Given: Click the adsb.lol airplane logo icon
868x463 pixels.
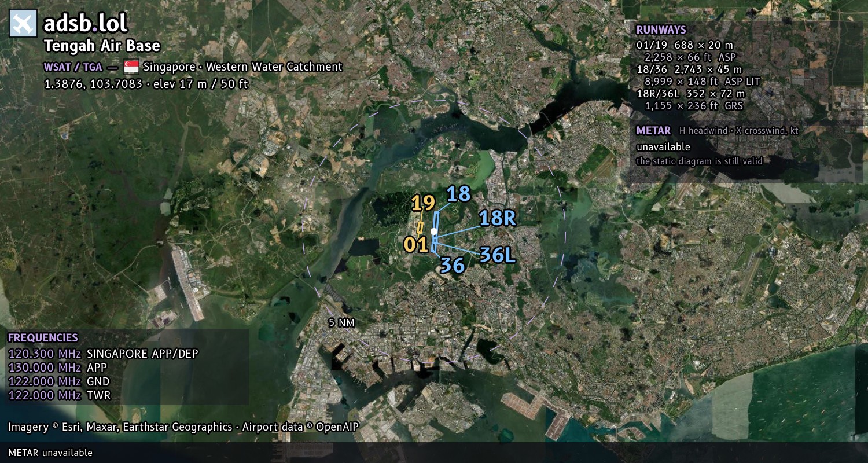Looking at the screenshot, I should [x=23, y=23].
